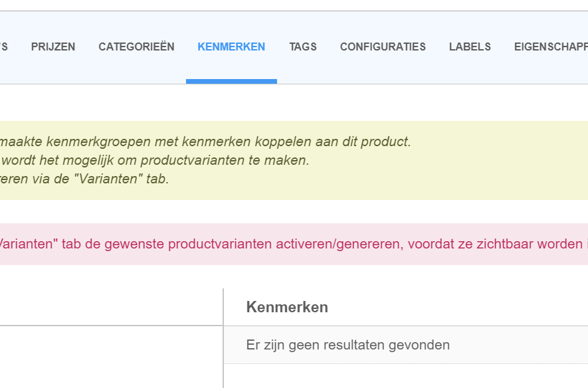The image size is (588, 388).
Task: Open the CONFIGURATIES tab
Action: 383,47
